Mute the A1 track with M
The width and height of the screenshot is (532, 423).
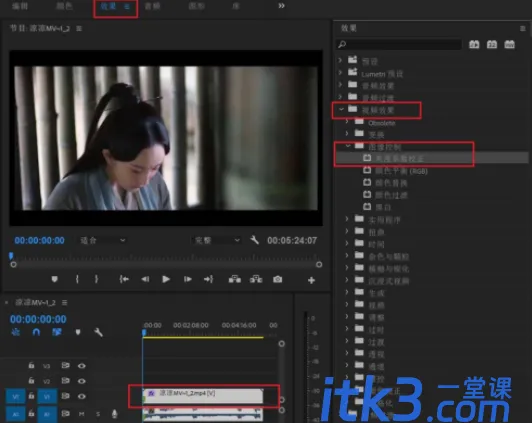(x=81, y=414)
